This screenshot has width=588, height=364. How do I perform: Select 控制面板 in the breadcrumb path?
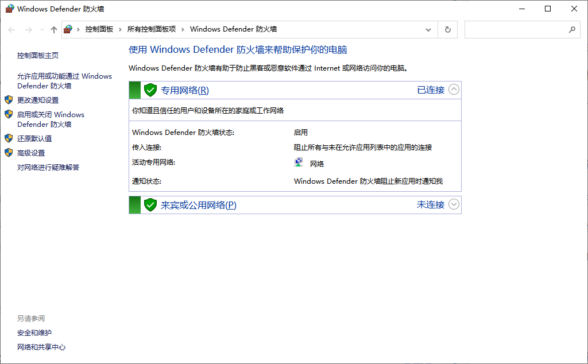[x=99, y=29]
